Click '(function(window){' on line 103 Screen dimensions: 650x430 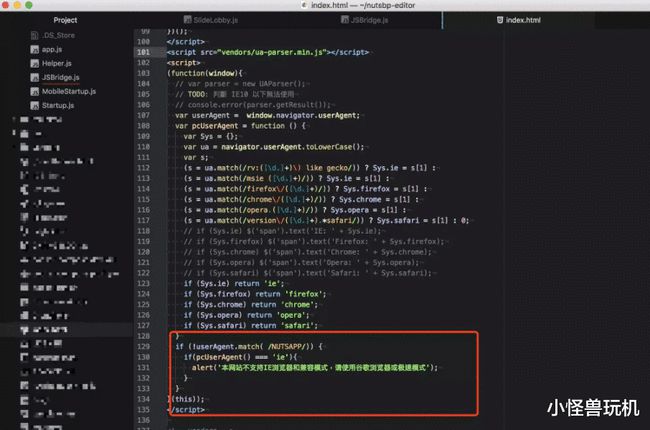tap(205, 73)
